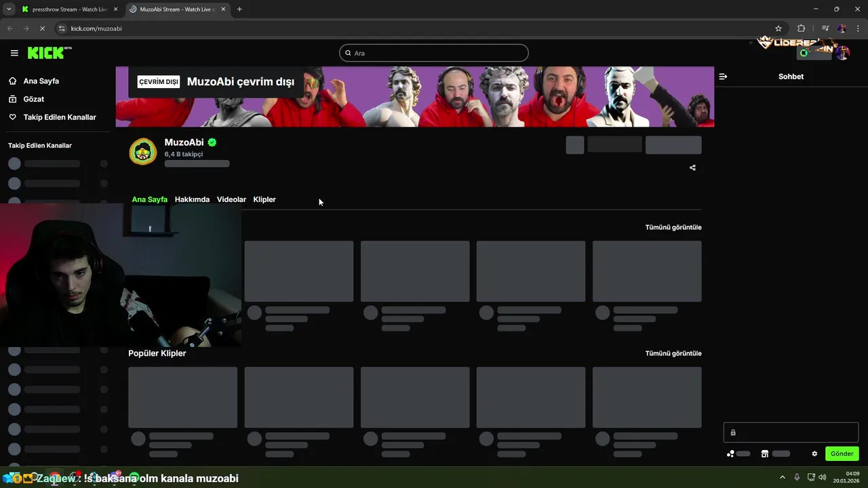
Task: Open the browser extensions puzzle icon
Action: 801,28
